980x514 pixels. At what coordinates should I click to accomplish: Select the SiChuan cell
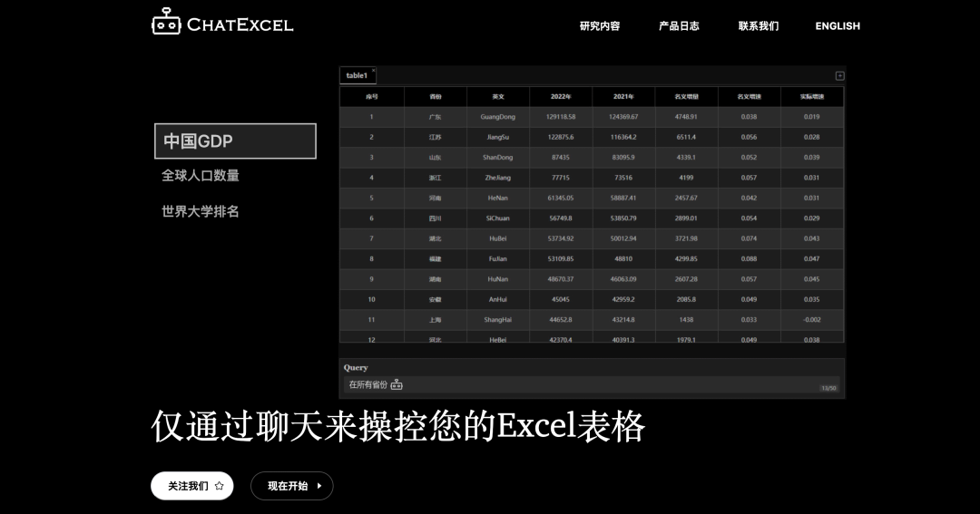click(x=498, y=218)
